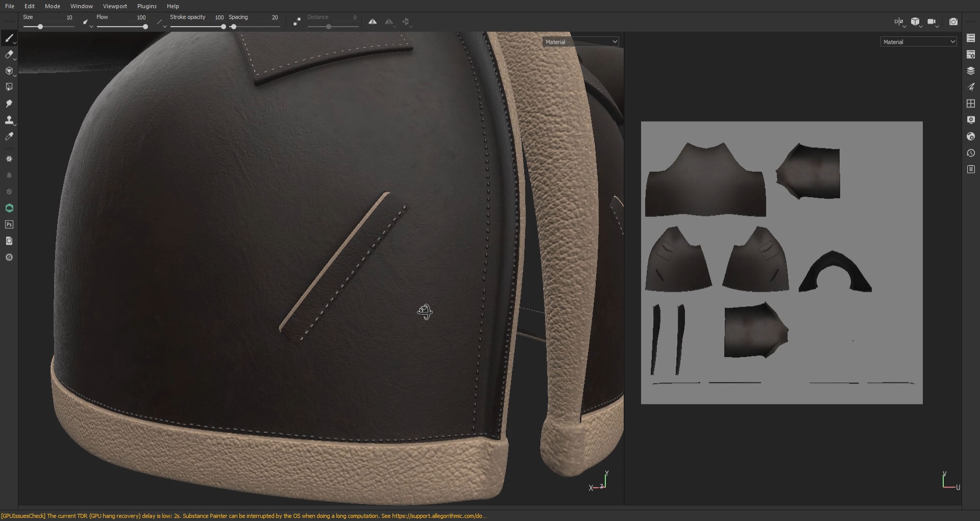Click the bottom circular S plugin icon
The height and width of the screenshot is (521, 980).
coord(9,257)
